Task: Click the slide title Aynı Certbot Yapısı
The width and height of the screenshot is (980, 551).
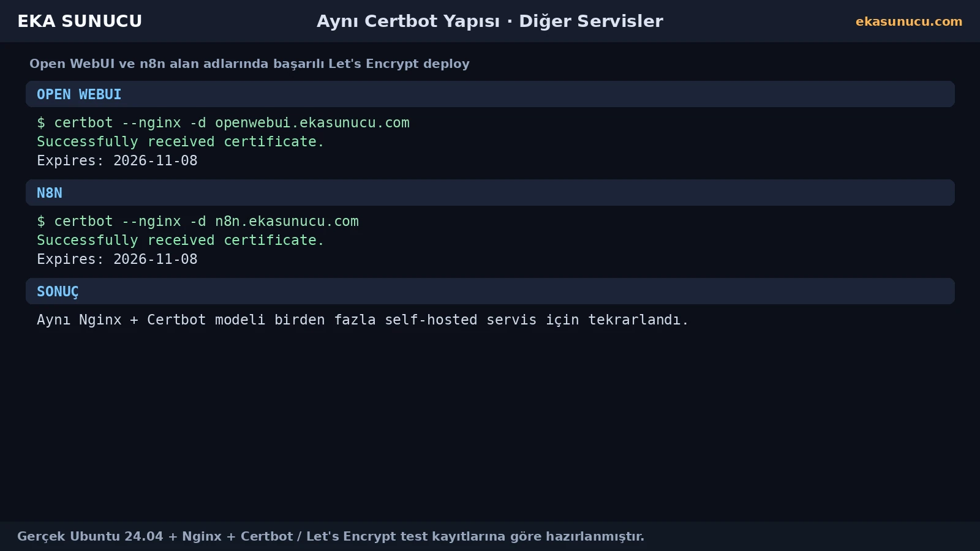Action: click(x=408, y=21)
